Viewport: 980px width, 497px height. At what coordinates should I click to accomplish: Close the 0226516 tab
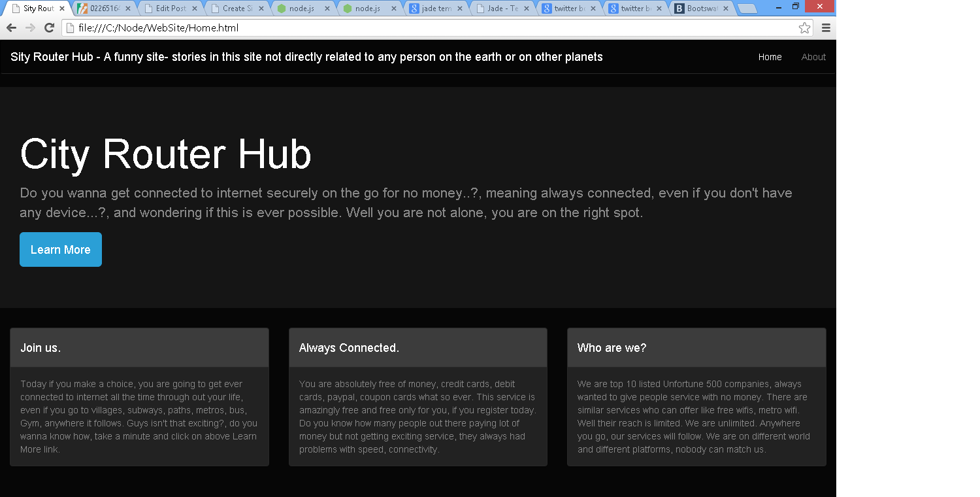[128, 9]
